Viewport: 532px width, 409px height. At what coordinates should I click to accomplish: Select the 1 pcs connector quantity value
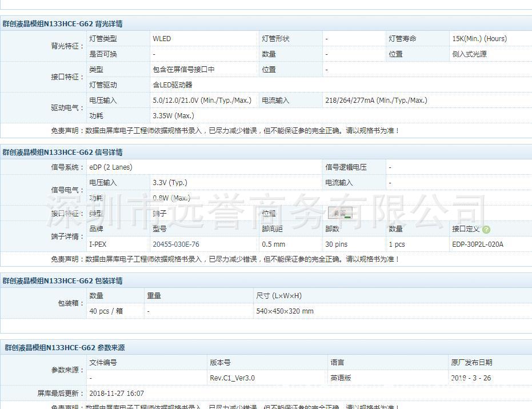pos(397,244)
